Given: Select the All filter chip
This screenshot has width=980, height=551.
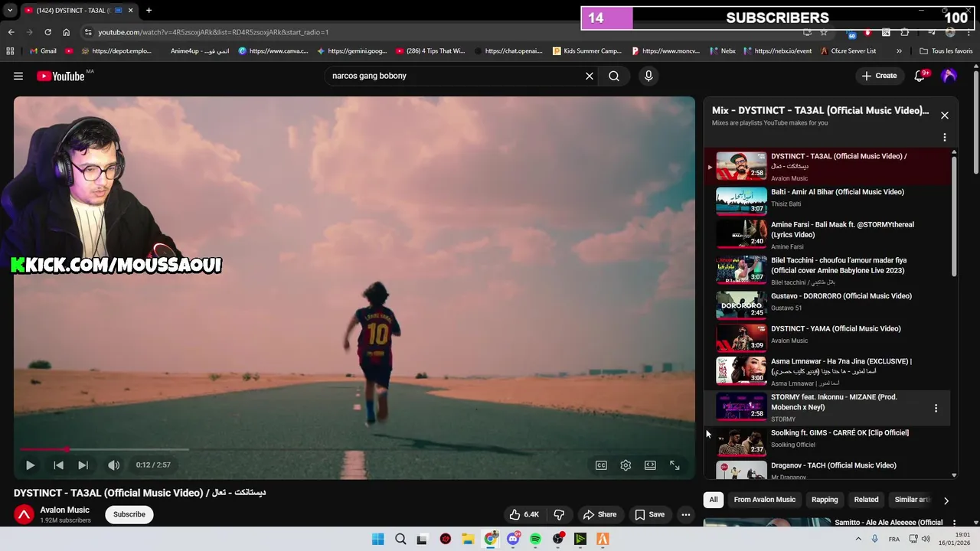Looking at the screenshot, I should point(714,500).
